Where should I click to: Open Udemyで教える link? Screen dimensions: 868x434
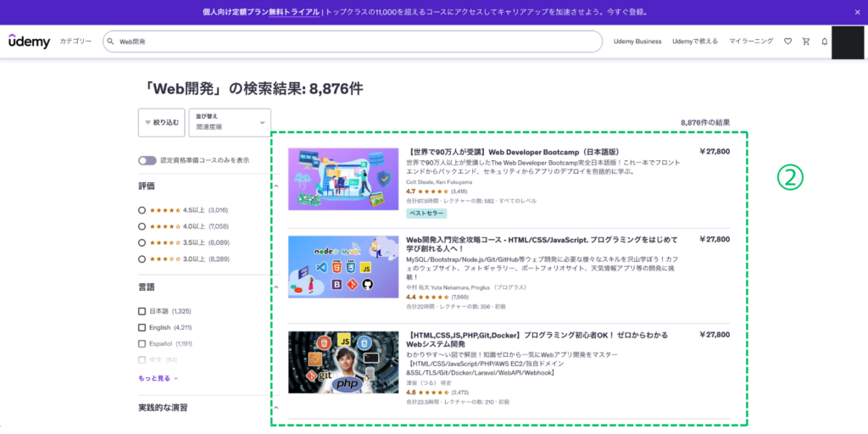[x=695, y=42]
